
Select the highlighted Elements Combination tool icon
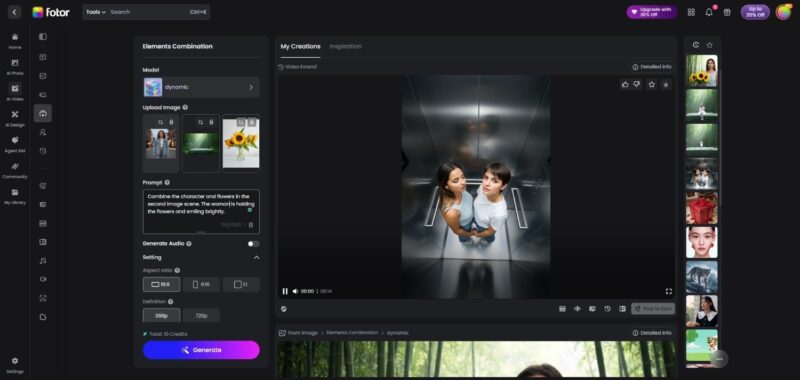click(43, 113)
